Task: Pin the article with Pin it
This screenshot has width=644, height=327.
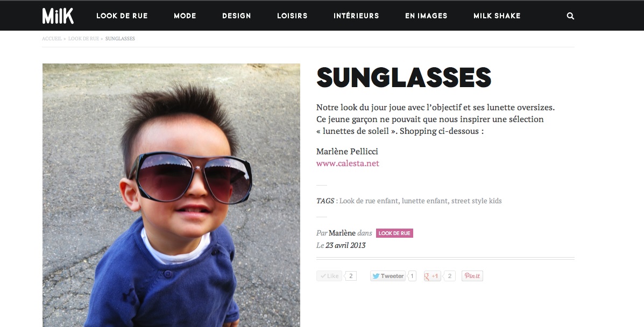Action: [472, 276]
